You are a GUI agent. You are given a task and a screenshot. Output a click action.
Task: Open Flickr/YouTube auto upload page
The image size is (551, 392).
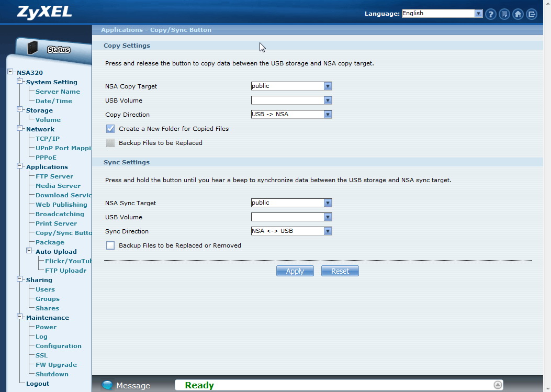(68, 261)
